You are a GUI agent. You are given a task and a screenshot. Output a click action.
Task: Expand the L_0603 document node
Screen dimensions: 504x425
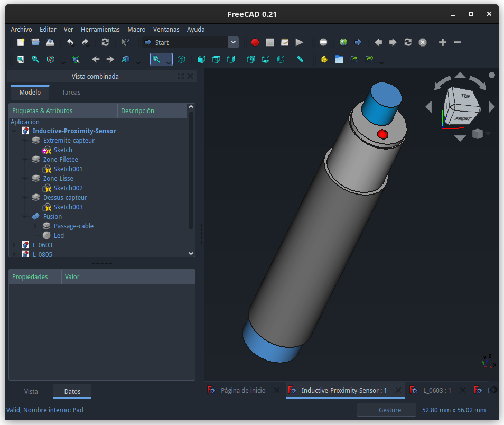click(14, 245)
